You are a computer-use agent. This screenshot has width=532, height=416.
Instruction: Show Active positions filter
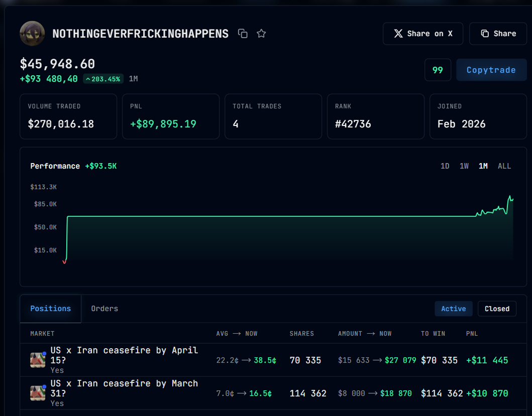pyautogui.click(x=454, y=309)
